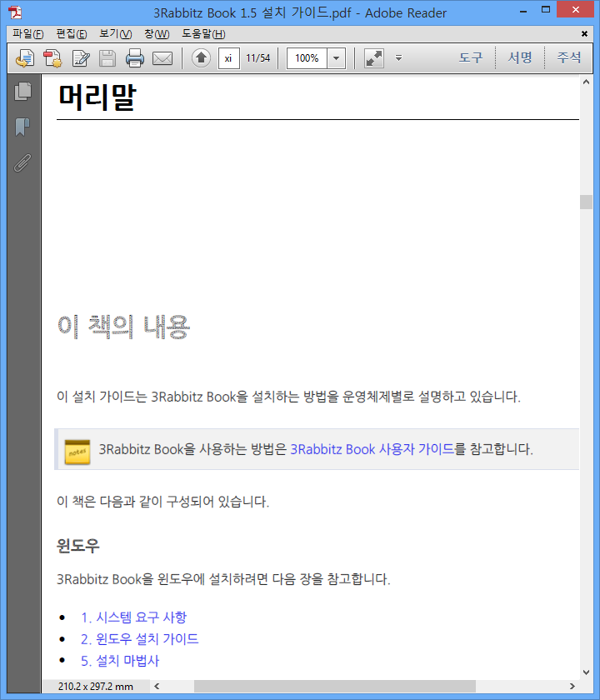Click the Create PDF online icon
Viewport: 600px width, 700px height.
click(52, 58)
